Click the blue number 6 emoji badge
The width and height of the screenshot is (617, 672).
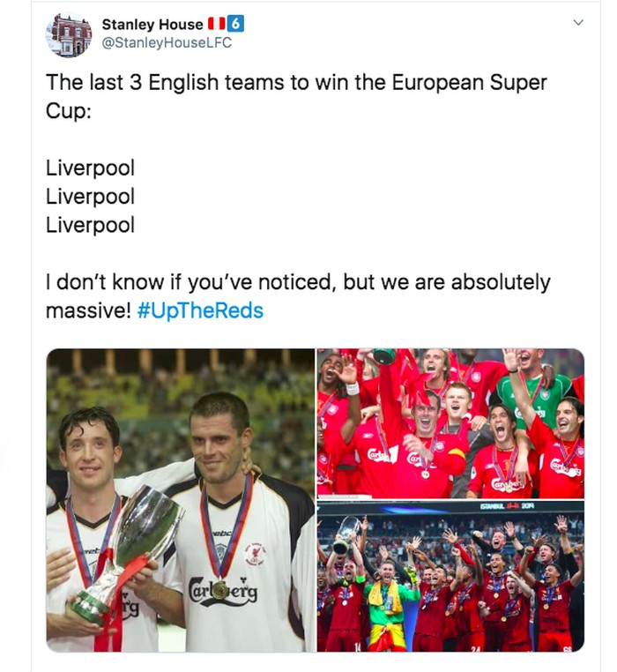point(236,23)
